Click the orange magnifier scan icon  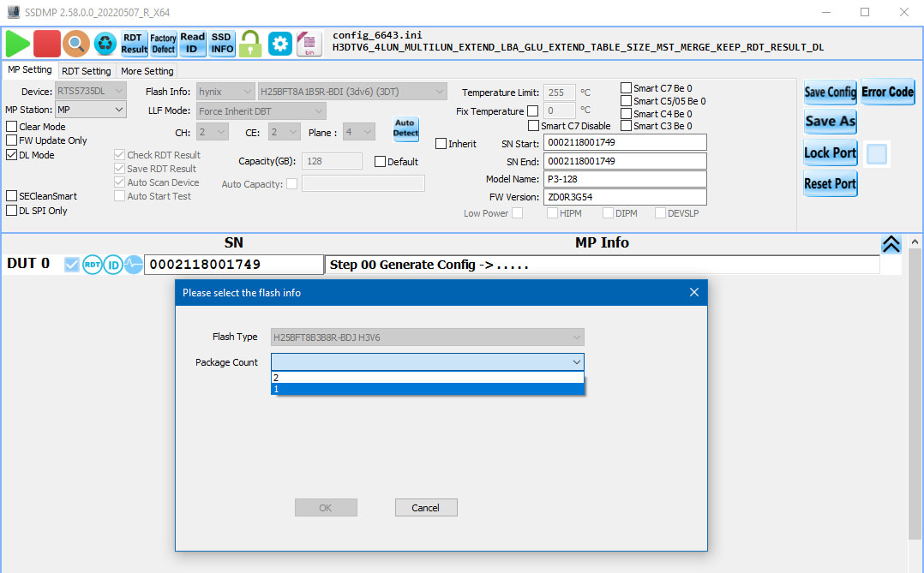click(76, 44)
